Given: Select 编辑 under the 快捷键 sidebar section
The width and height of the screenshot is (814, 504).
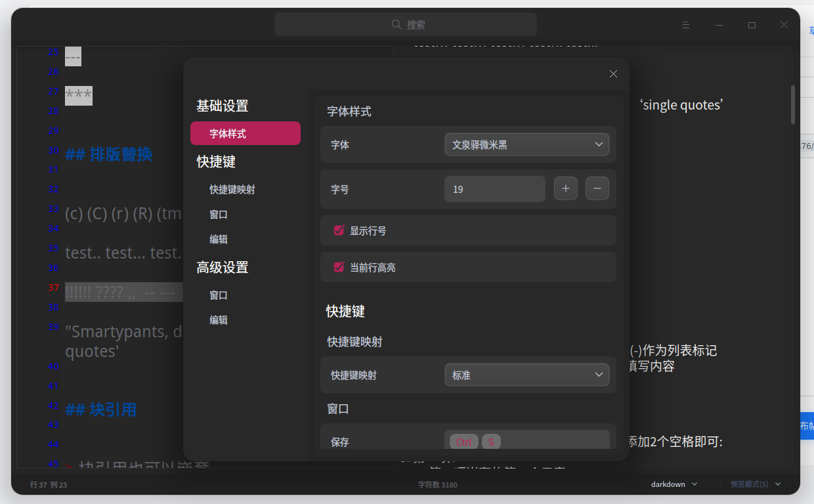Looking at the screenshot, I should point(219,240).
